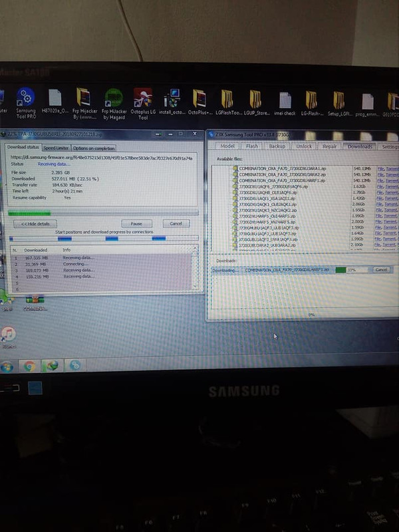This screenshot has width=399, height=532.
Task: Click IDM tray-minimize icon in title bar
Action: click(x=158, y=134)
